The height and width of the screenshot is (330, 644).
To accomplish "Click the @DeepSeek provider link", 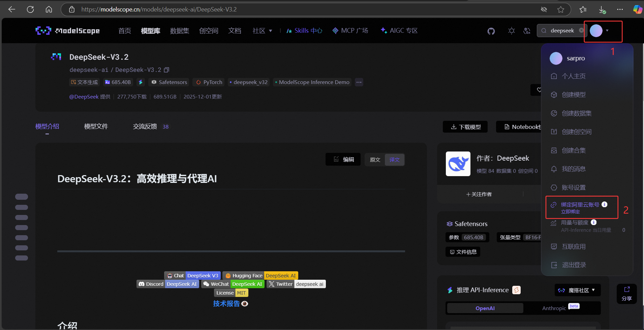I will (x=84, y=97).
